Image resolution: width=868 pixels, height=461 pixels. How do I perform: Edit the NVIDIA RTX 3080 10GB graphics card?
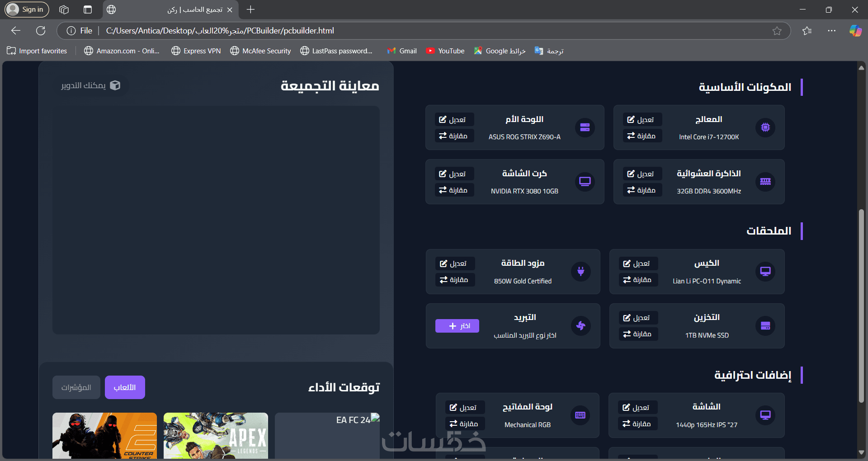[454, 174]
